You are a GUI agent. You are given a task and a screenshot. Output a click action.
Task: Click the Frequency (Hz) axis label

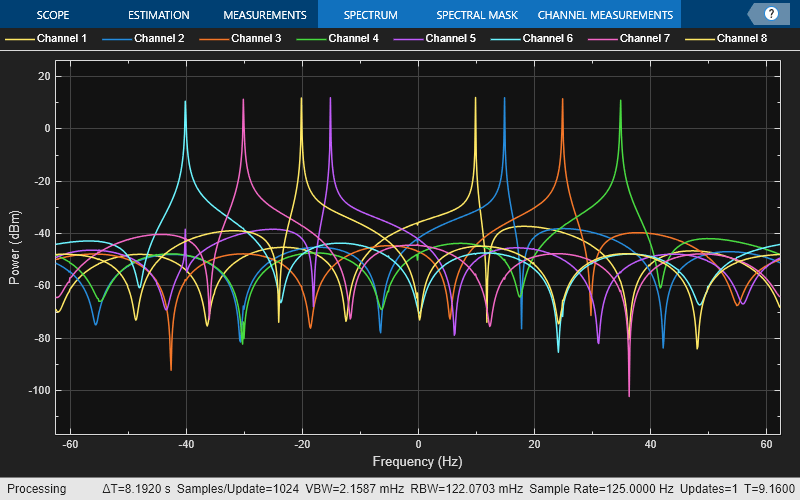417,461
